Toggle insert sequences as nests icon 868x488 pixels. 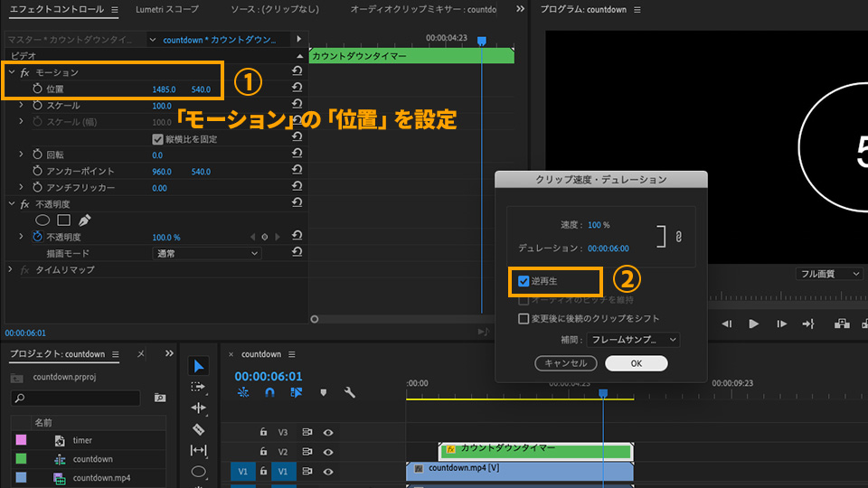click(x=243, y=392)
